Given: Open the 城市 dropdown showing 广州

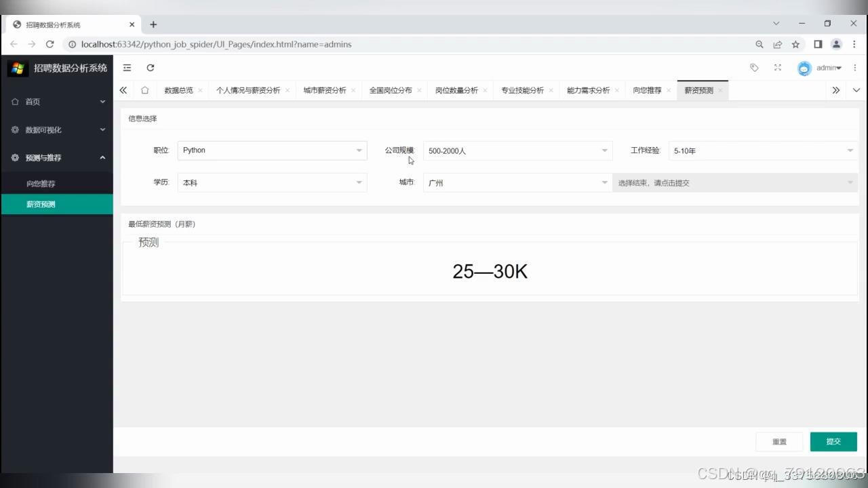Looking at the screenshot, I should 517,182.
